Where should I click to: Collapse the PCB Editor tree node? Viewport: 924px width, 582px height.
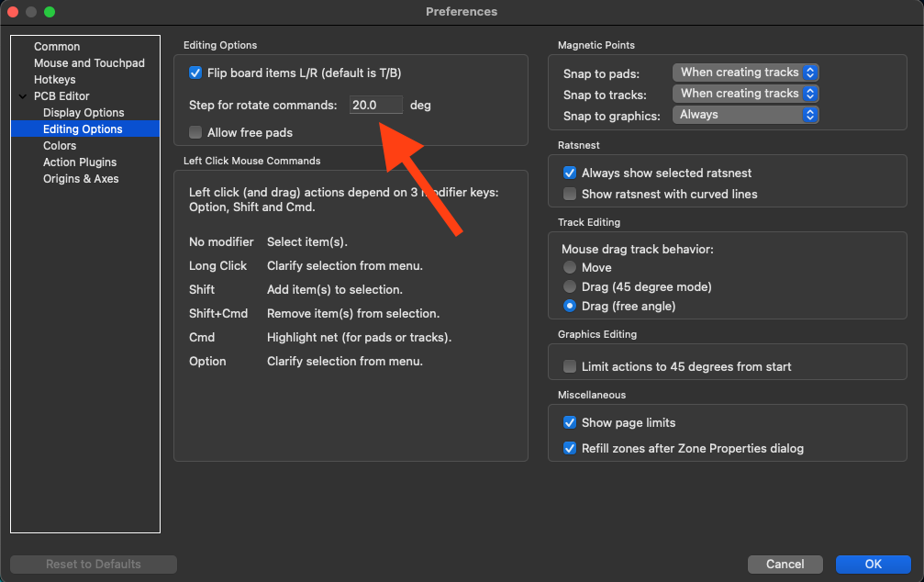pyautogui.click(x=23, y=96)
